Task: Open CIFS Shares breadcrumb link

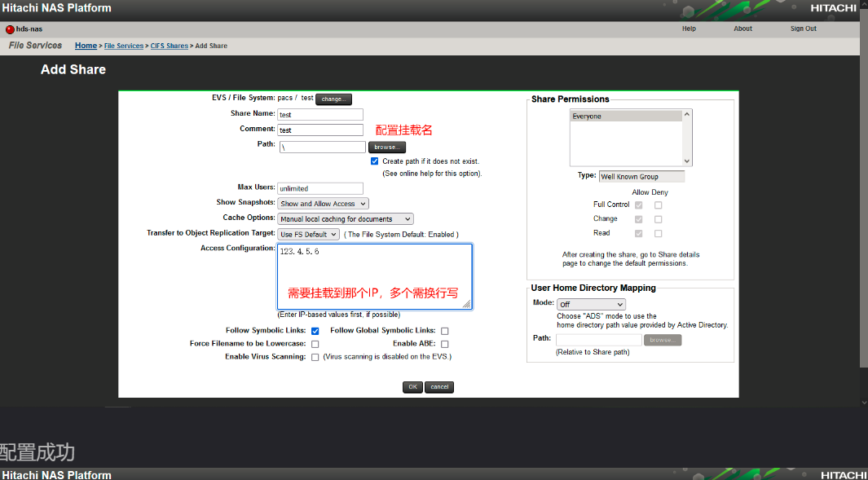Action: coord(170,46)
